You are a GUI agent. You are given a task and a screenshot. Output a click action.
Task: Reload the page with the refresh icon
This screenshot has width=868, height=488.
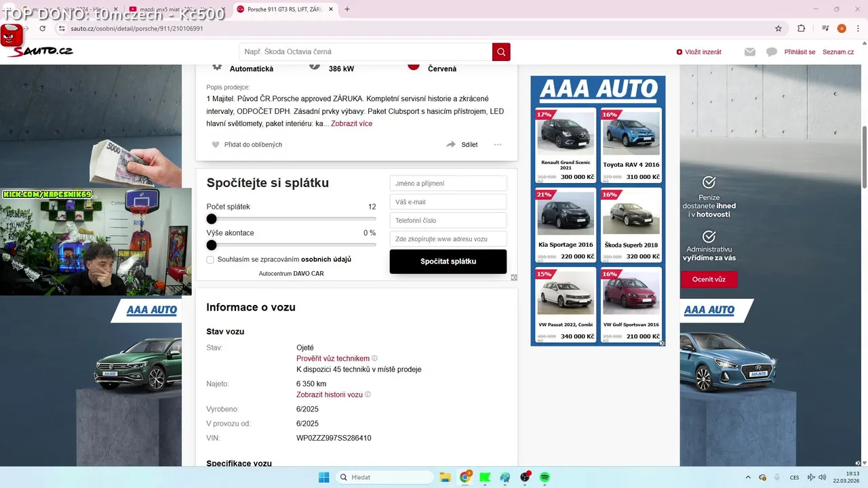[x=43, y=28]
